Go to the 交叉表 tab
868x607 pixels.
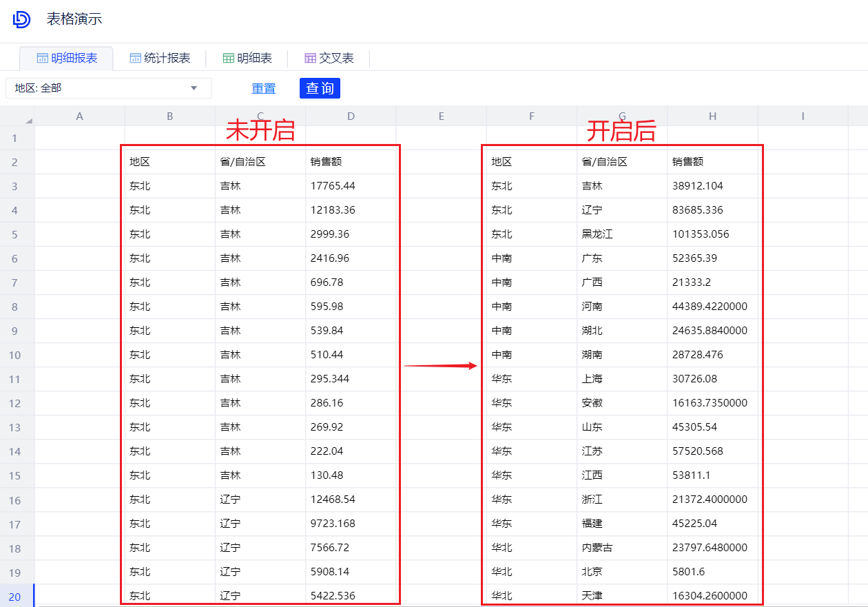pos(329,59)
